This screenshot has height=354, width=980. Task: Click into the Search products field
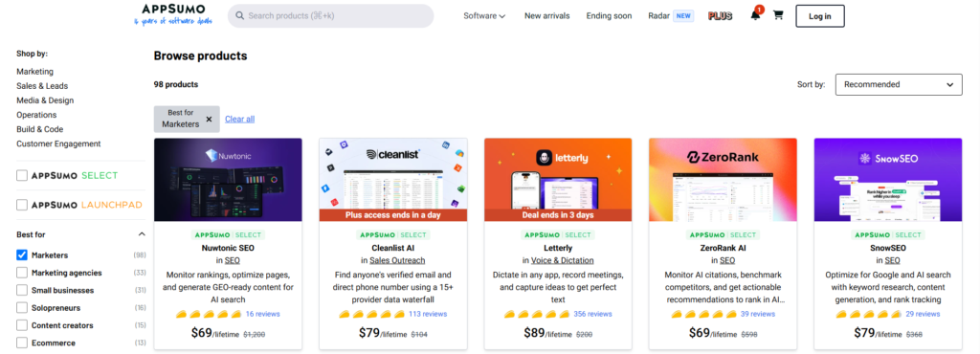(x=330, y=15)
